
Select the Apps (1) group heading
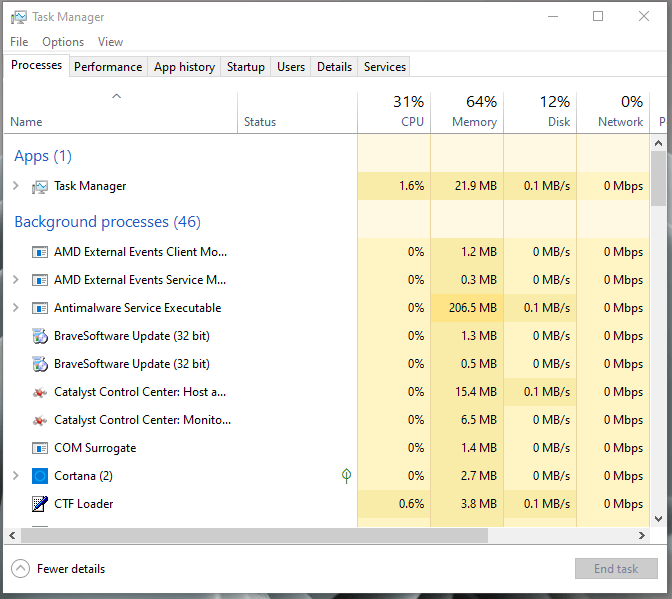tap(43, 156)
